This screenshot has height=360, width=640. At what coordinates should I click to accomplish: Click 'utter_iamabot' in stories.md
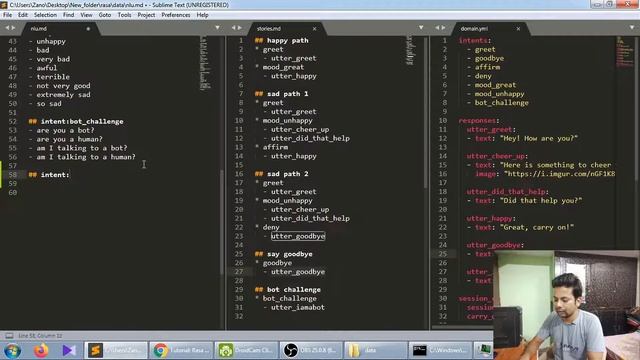[x=298, y=307]
